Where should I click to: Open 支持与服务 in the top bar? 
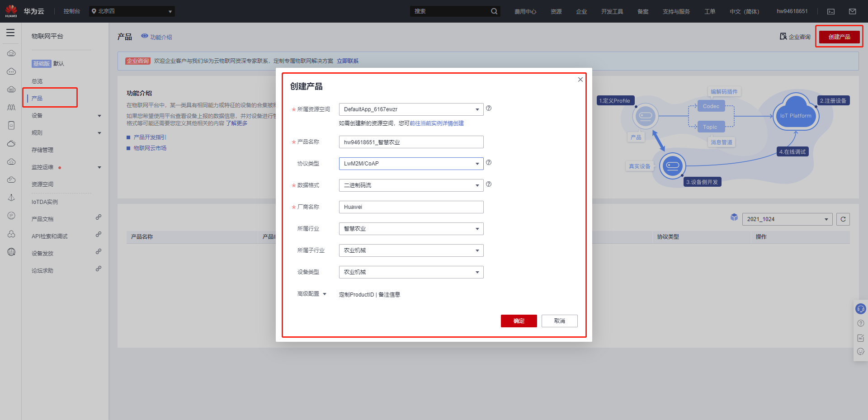(676, 12)
